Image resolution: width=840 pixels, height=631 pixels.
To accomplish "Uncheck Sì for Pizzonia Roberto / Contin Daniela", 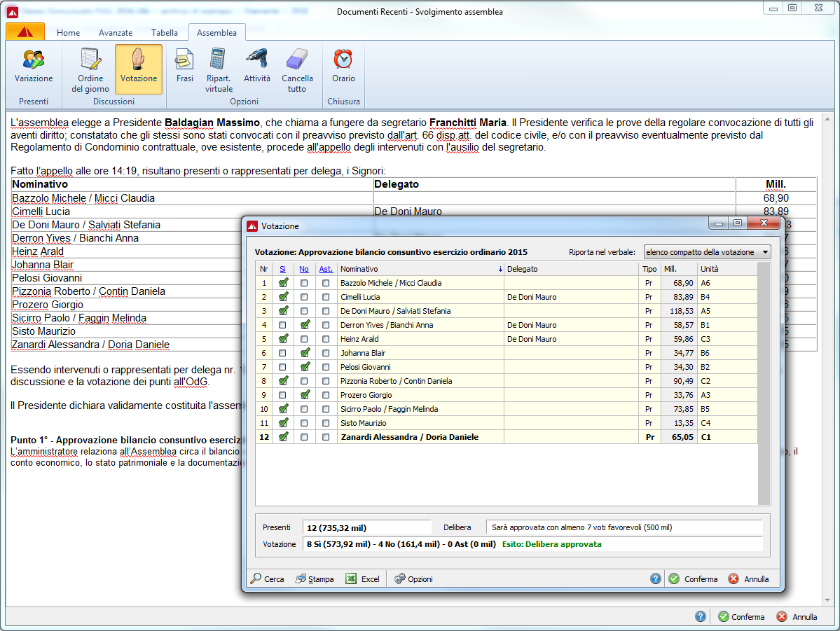I will 283,381.
